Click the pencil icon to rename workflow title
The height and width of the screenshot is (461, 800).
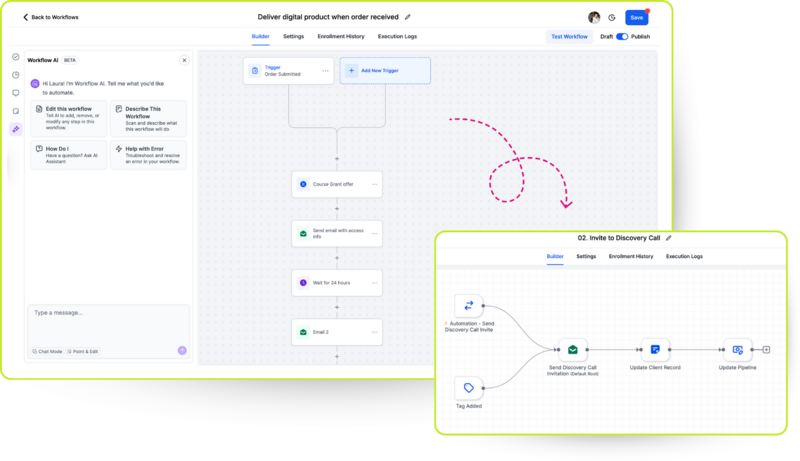(x=407, y=17)
